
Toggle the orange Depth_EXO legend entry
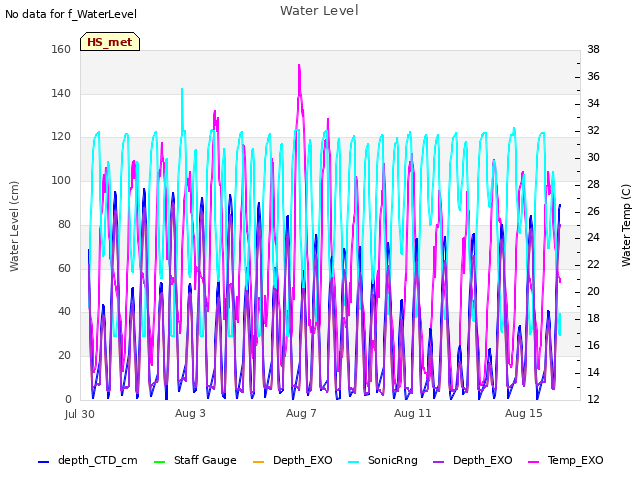pos(293,460)
